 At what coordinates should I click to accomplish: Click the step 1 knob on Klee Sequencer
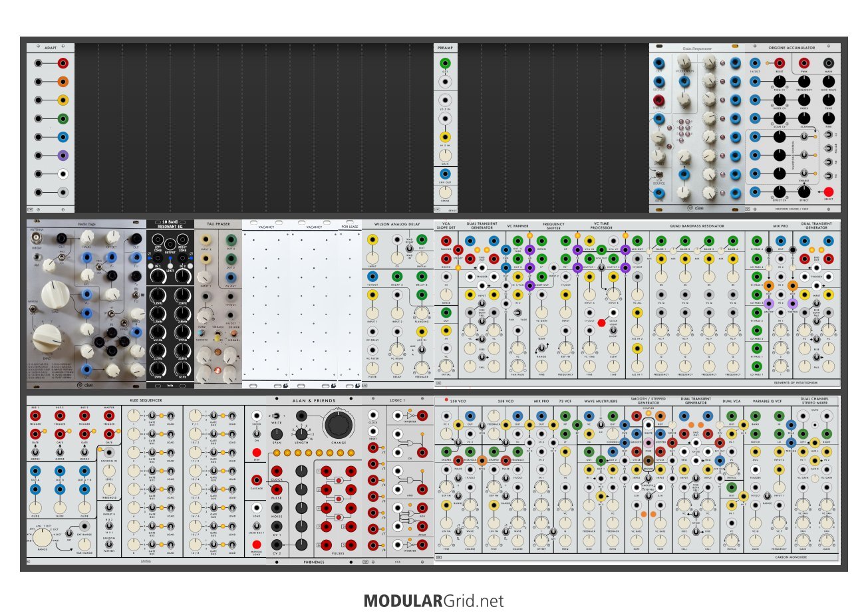pyautogui.click(x=134, y=416)
